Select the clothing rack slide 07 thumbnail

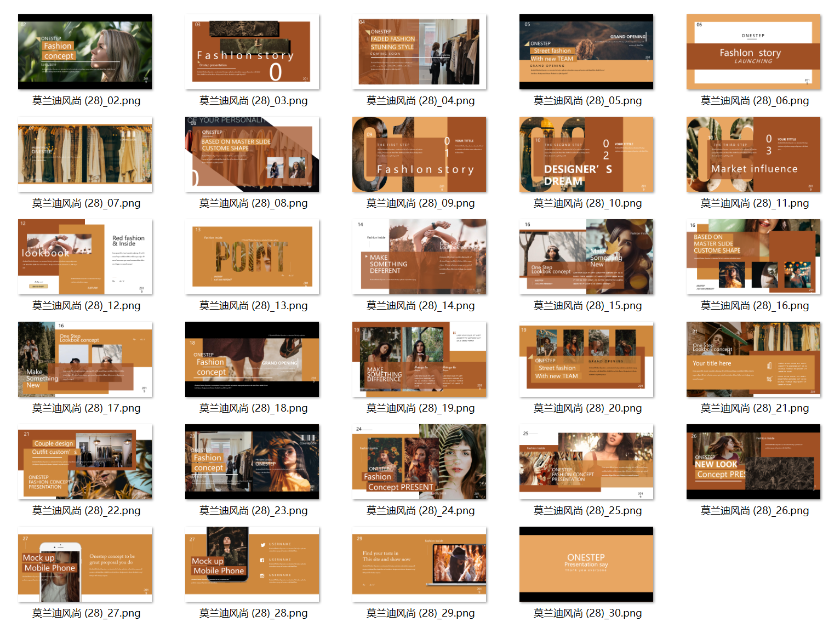click(x=85, y=154)
